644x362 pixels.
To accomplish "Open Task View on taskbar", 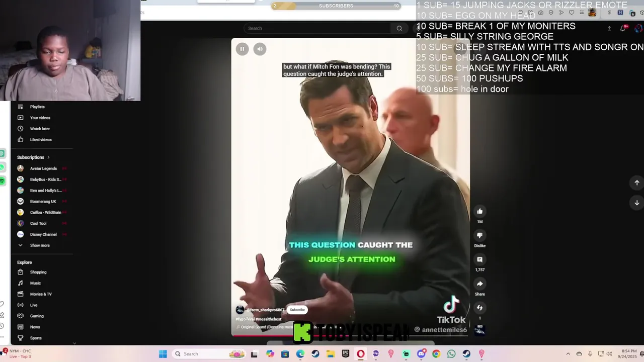I will tap(254, 354).
